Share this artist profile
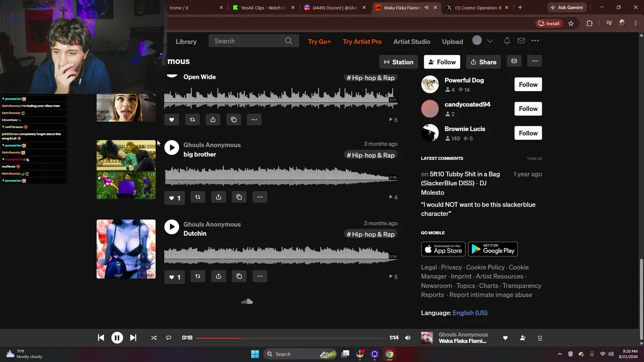Image resolution: width=644 pixels, height=362 pixels. [x=484, y=62]
